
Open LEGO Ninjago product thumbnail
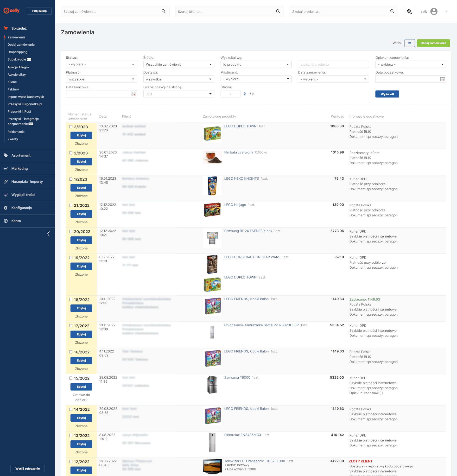click(x=212, y=209)
